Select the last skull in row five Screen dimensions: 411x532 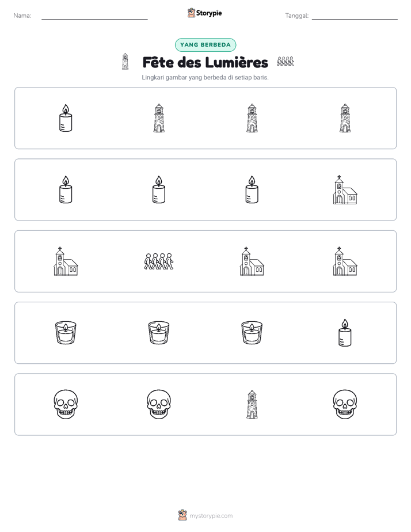345,404
